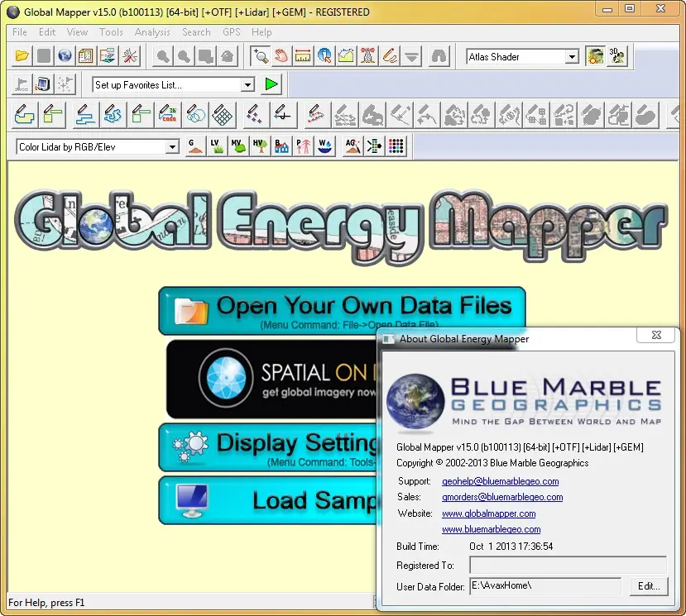Image resolution: width=686 pixels, height=616 pixels.
Task: Select the Feature Info tool
Action: click(324, 56)
